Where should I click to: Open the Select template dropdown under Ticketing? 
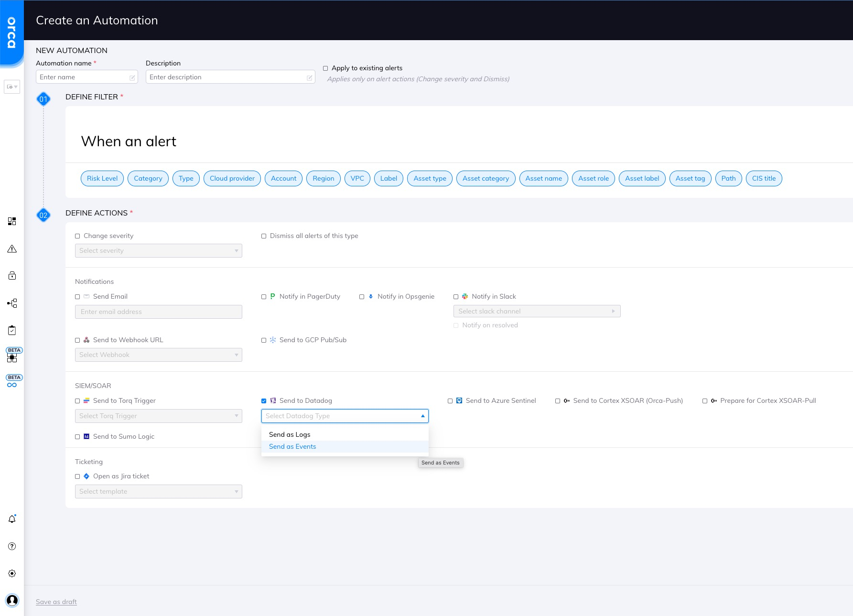pos(158,491)
